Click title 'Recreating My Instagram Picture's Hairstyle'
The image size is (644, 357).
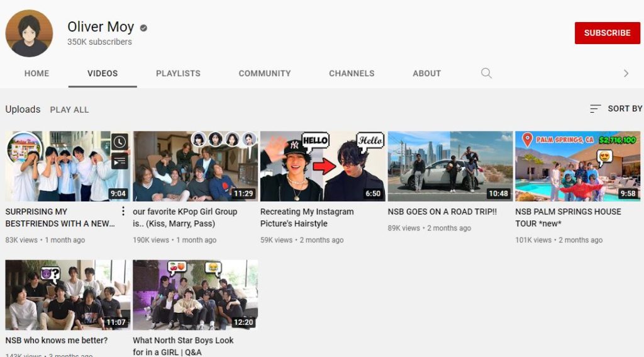point(307,218)
